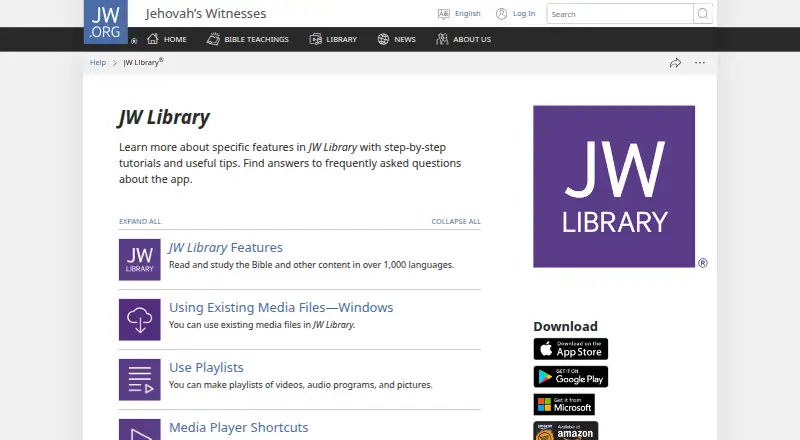800x440 pixels.
Task: Click into the Search input field
Action: [620, 14]
